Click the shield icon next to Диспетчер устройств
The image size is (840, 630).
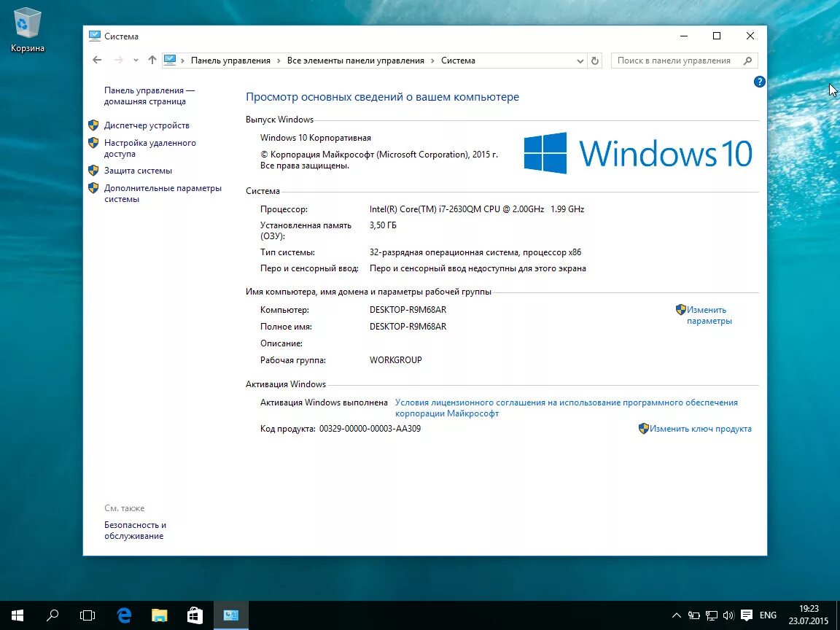[x=93, y=125]
